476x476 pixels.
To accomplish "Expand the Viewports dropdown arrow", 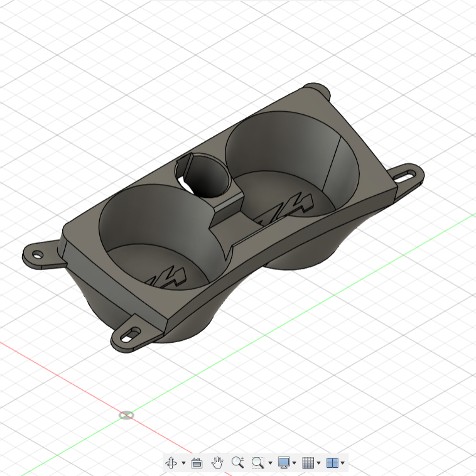I will tap(343, 463).
